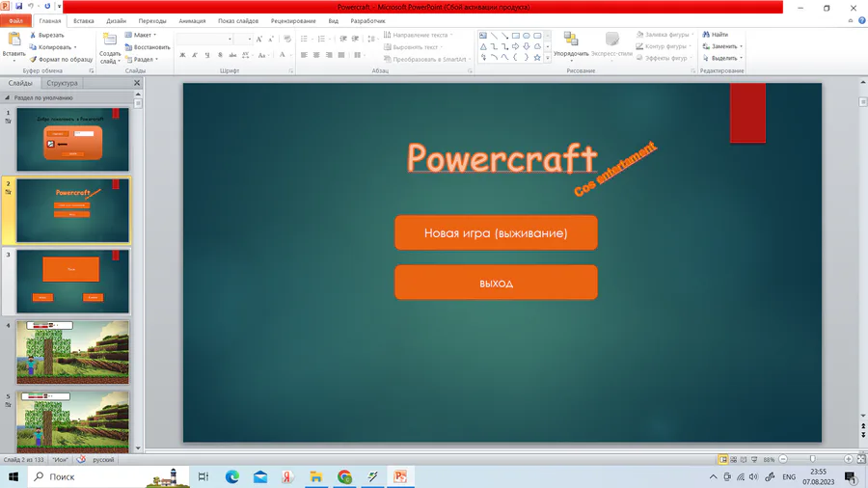
Task: Click Найти to find text
Action: click(x=716, y=35)
